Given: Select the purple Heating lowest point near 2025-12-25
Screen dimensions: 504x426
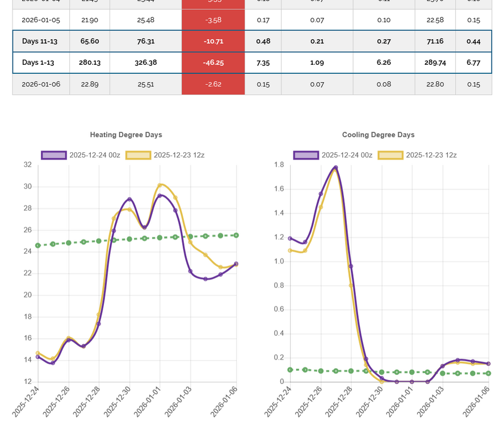Looking at the screenshot, I should [53, 362].
